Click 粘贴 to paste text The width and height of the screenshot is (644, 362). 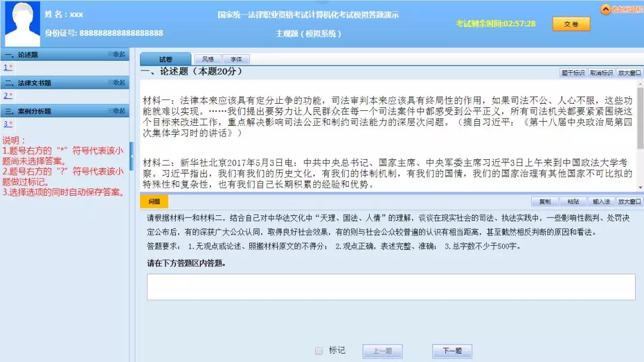point(573,202)
